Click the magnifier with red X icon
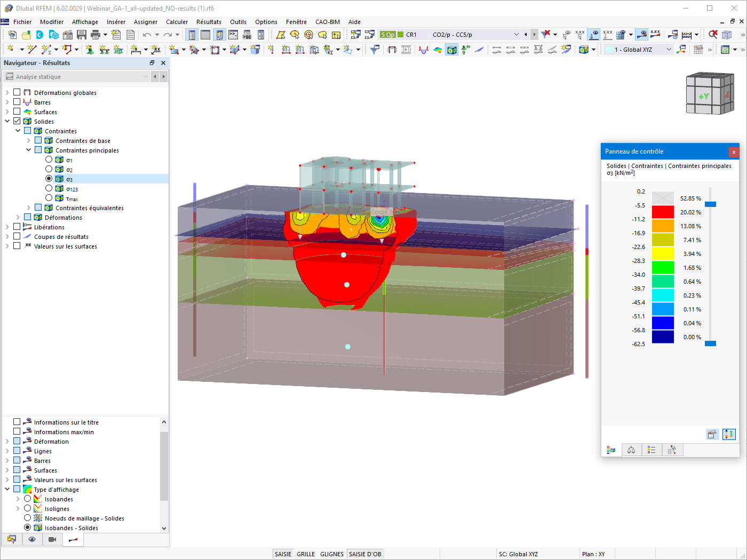The width and height of the screenshot is (747, 560). point(713,35)
